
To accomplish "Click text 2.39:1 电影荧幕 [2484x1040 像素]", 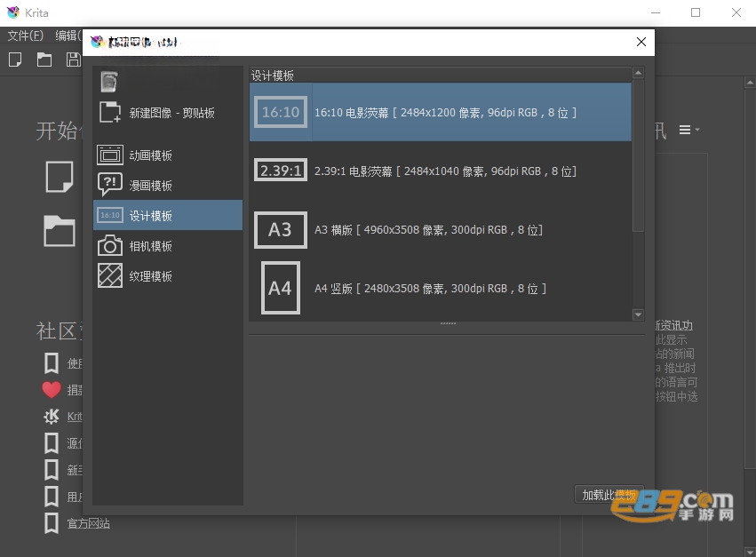I will point(445,171).
